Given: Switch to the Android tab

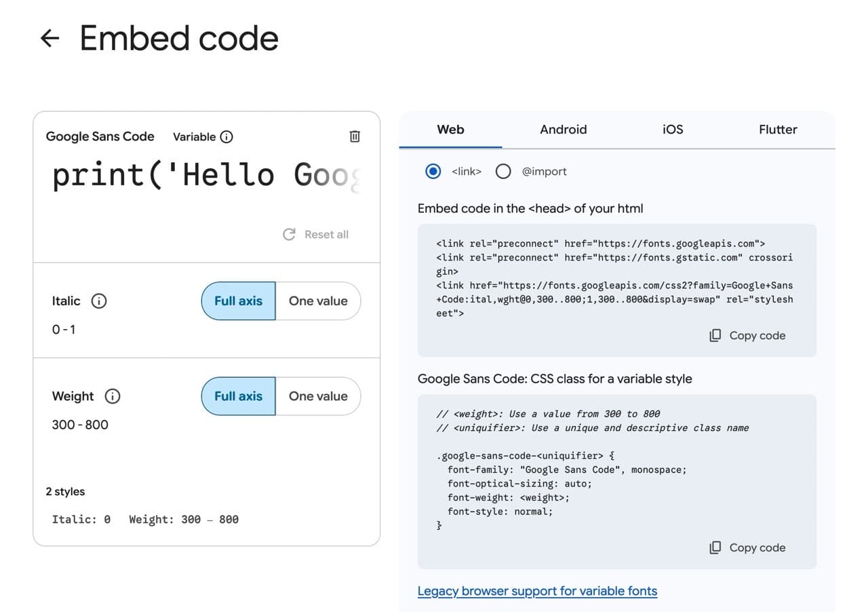Looking at the screenshot, I should [x=563, y=130].
